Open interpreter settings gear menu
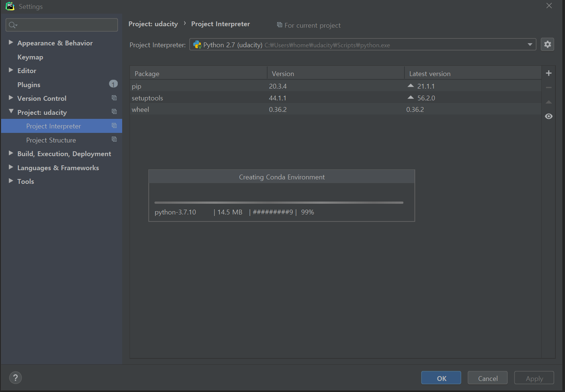The image size is (565, 392). pyautogui.click(x=547, y=44)
